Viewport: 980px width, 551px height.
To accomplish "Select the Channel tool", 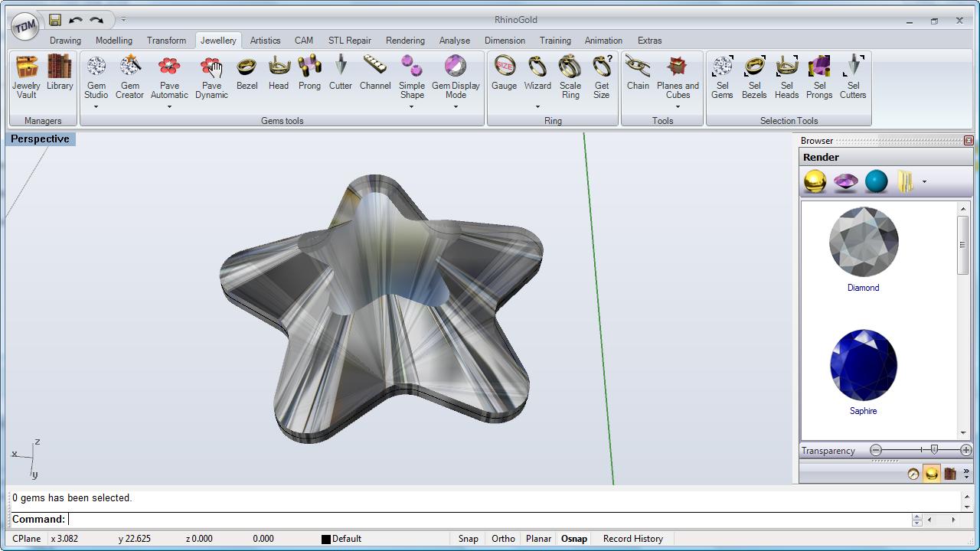I will pos(375,73).
